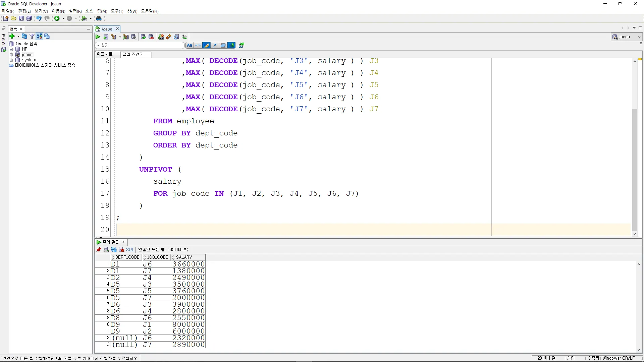Click the 찾기 search input field

pyautogui.click(x=141, y=45)
